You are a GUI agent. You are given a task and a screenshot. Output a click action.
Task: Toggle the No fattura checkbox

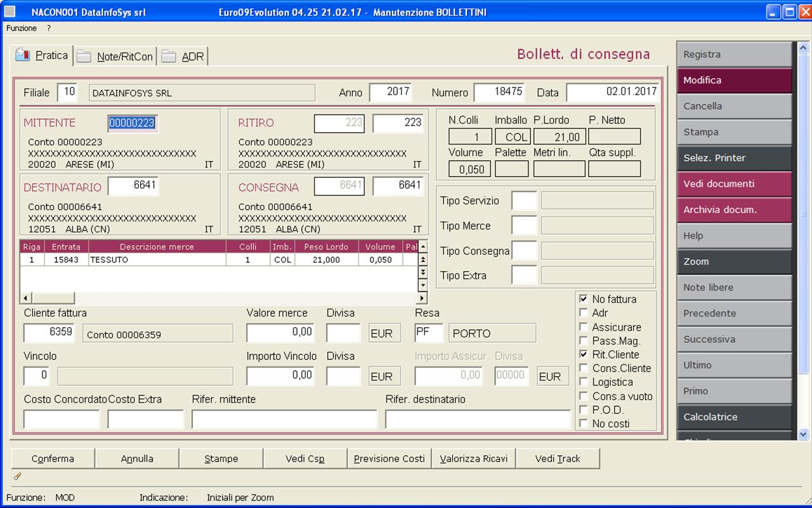[584, 299]
